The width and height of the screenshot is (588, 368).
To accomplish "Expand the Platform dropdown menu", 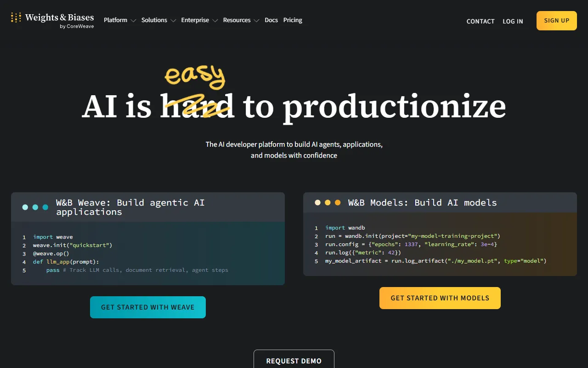I will point(119,20).
